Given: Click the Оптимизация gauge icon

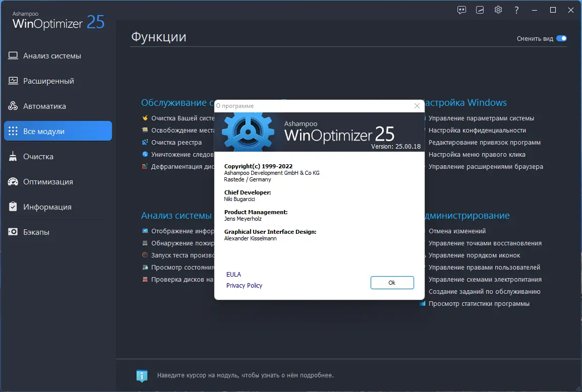Looking at the screenshot, I should 13,181.
